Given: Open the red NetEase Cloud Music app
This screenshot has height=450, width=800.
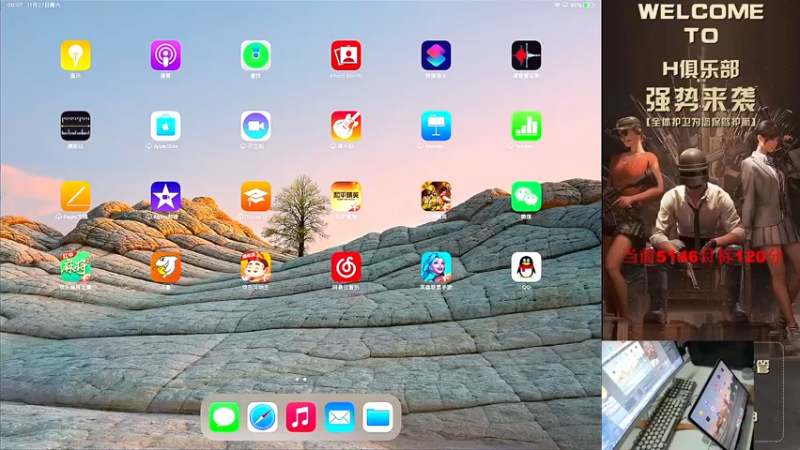Looking at the screenshot, I should tap(346, 266).
